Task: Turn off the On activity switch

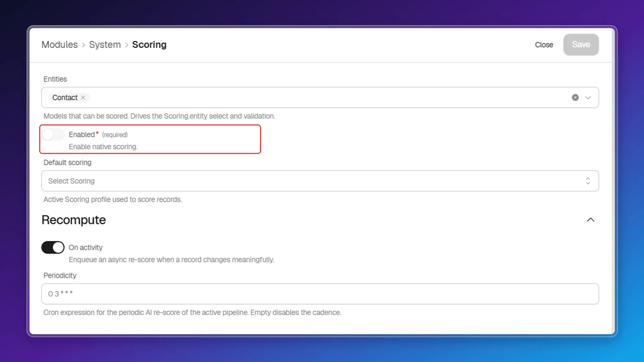Action: pyautogui.click(x=53, y=247)
